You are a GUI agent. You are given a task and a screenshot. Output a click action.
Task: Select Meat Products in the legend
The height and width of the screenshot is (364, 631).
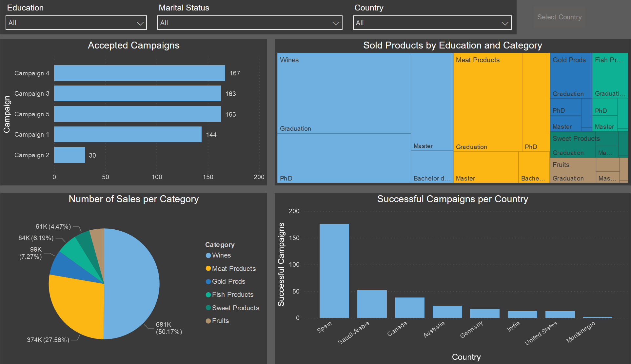(x=233, y=269)
